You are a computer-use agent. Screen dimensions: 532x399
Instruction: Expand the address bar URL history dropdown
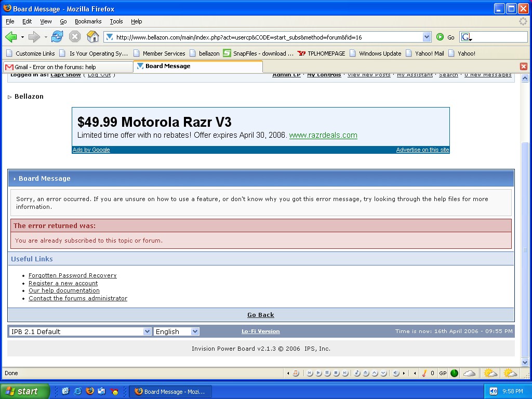pyautogui.click(x=427, y=37)
